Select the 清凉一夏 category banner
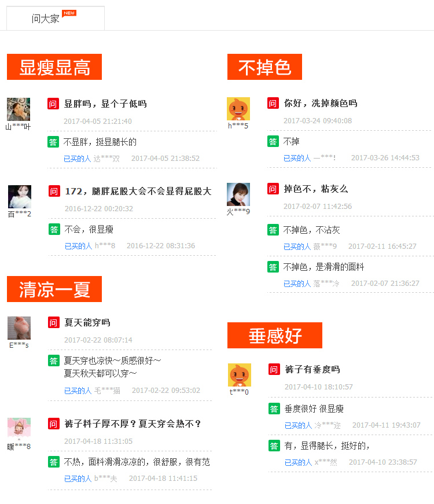Screen dimensions: 434x504 click(54, 289)
